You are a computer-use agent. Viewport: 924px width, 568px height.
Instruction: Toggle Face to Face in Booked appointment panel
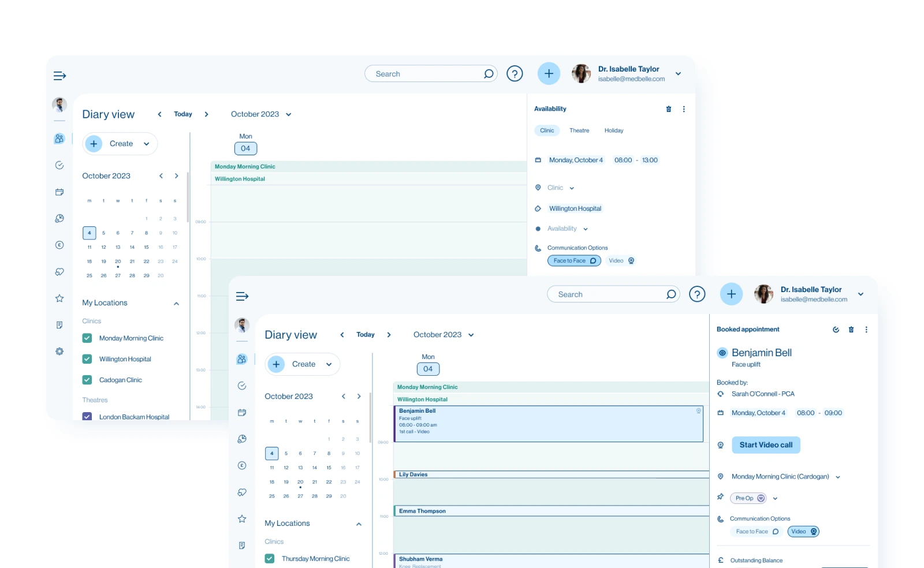[x=757, y=532]
